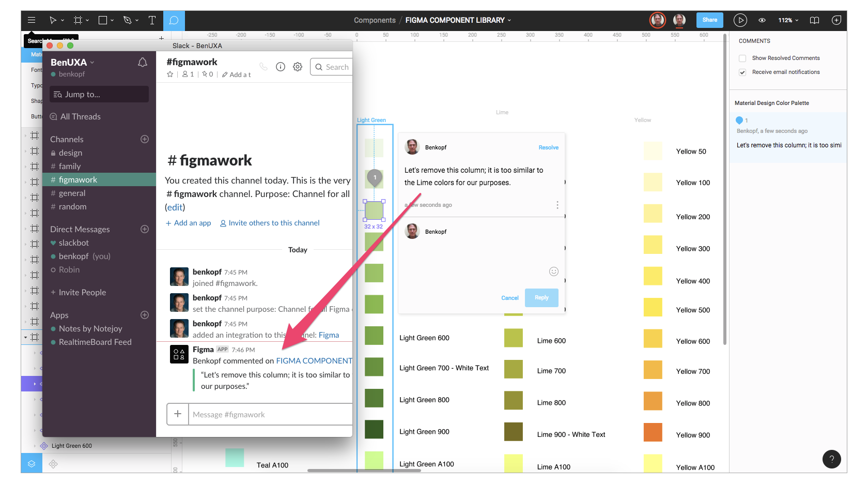The width and height of the screenshot is (868, 484).
Task: Click the Figma help question mark
Action: coord(831,459)
